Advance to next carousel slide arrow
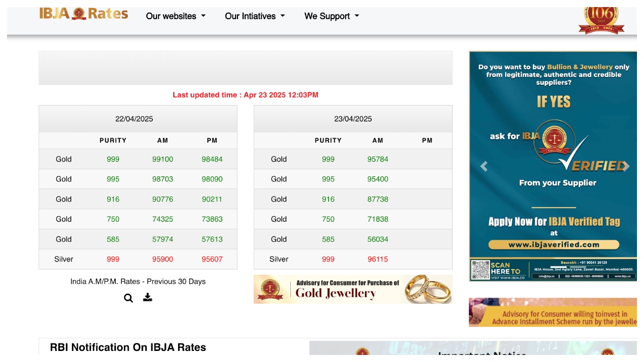 (625, 166)
